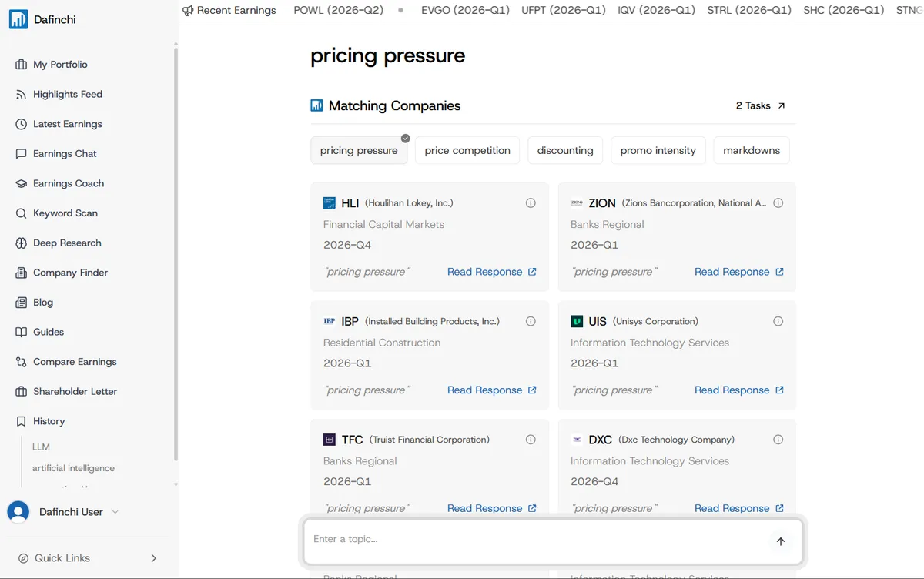
Task: Open Read Response for DXC
Action: click(739, 508)
